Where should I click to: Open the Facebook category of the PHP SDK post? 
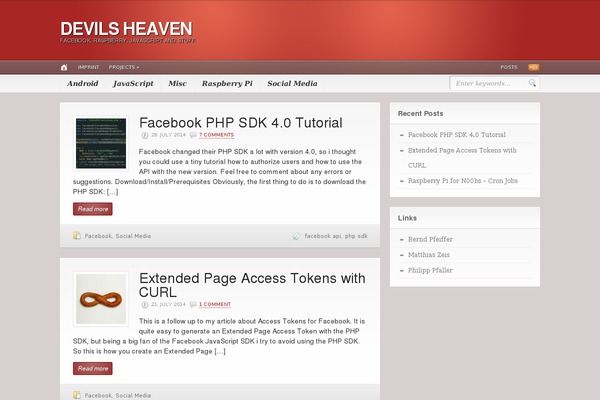[x=98, y=236]
